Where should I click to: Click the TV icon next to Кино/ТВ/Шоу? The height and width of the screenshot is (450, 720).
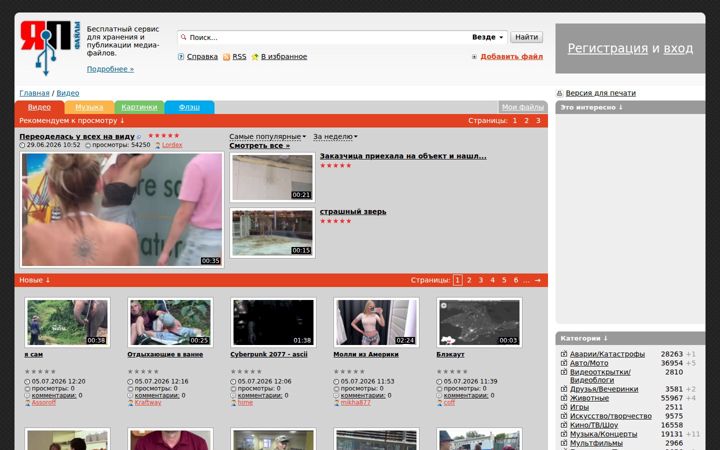click(564, 425)
